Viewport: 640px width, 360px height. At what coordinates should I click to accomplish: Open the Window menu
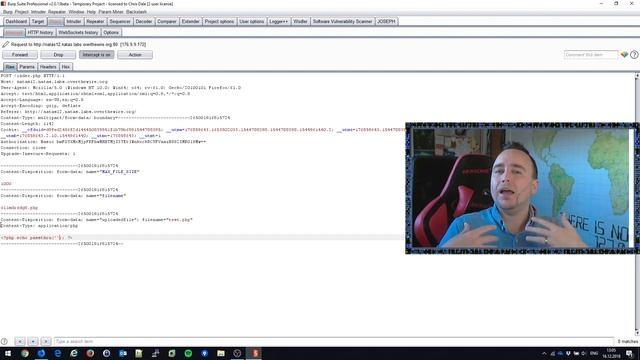[x=76, y=12]
